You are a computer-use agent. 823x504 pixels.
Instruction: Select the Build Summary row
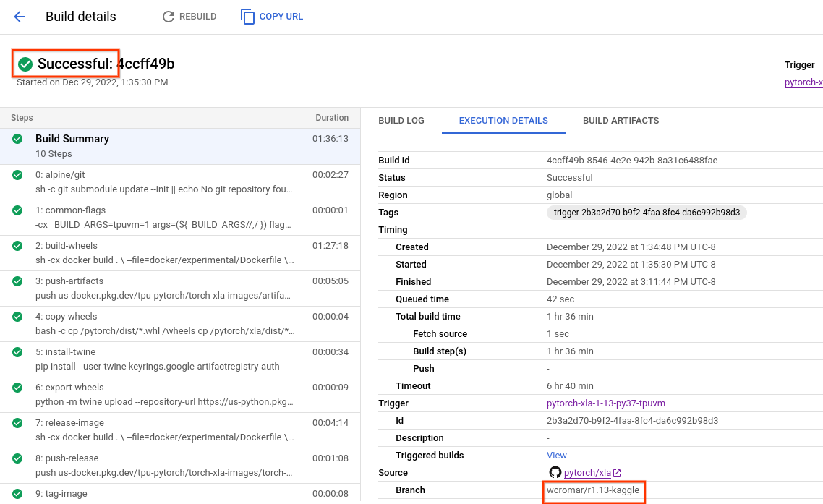coord(180,147)
